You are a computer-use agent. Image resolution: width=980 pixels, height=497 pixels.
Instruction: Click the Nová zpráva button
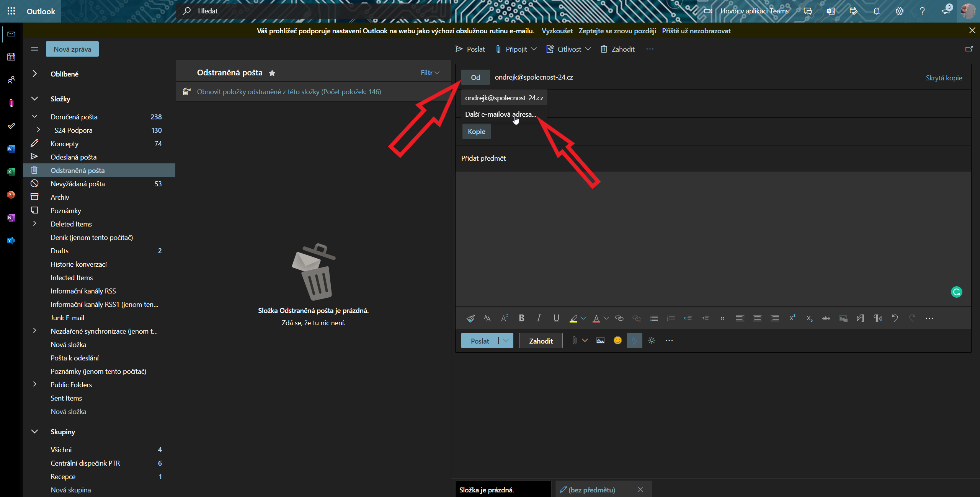[72, 49]
